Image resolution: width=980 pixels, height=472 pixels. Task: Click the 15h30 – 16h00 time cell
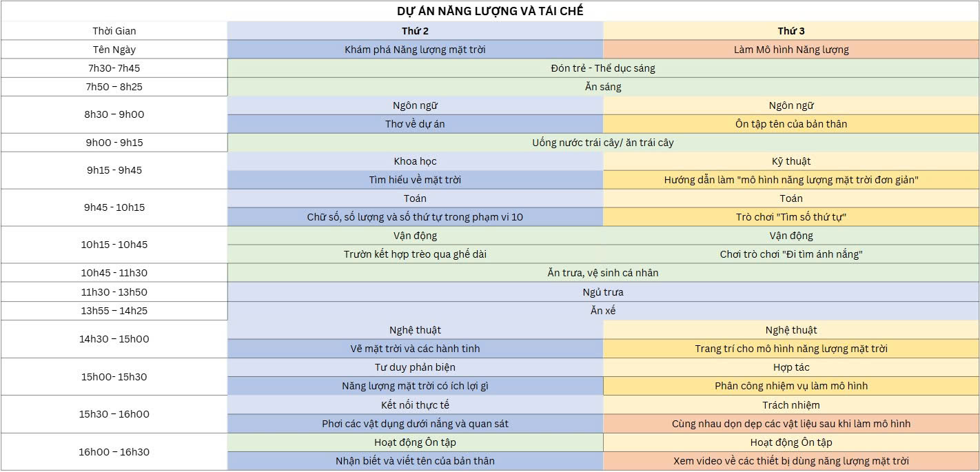[x=114, y=414]
